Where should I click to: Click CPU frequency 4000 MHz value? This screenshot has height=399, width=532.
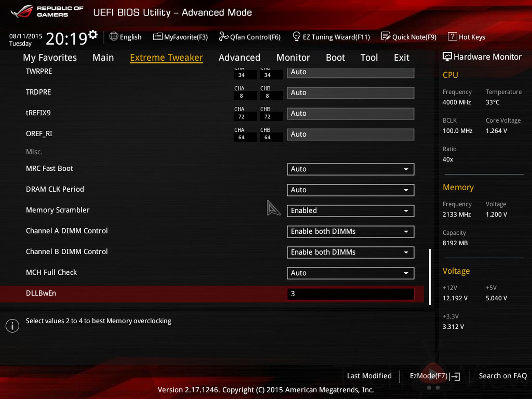(x=457, y=102)
